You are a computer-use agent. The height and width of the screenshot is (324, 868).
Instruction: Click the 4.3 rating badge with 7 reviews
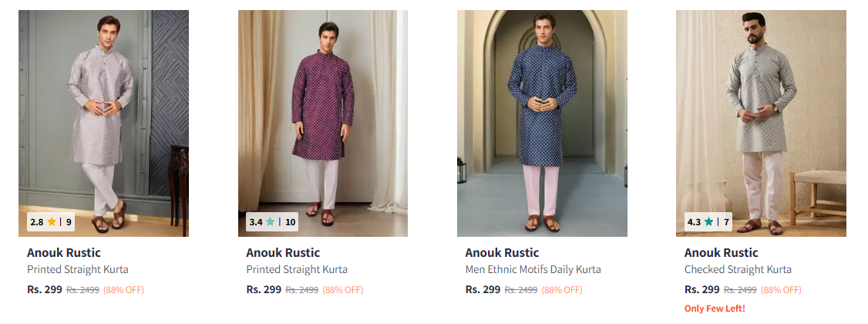[708, 222]
